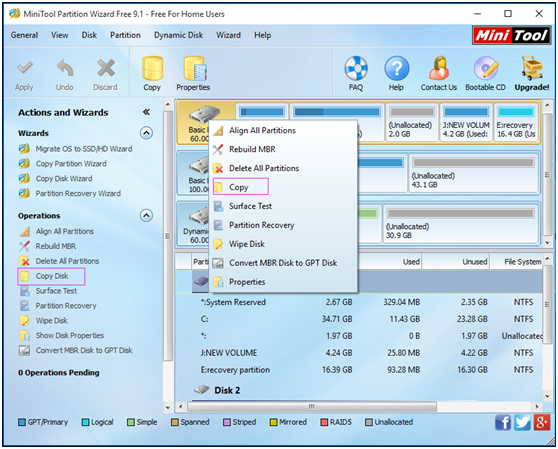The width and height of the screenshot is (558, 449).
Task: Click the MiniTool logo
Action: tap(511, 35)
